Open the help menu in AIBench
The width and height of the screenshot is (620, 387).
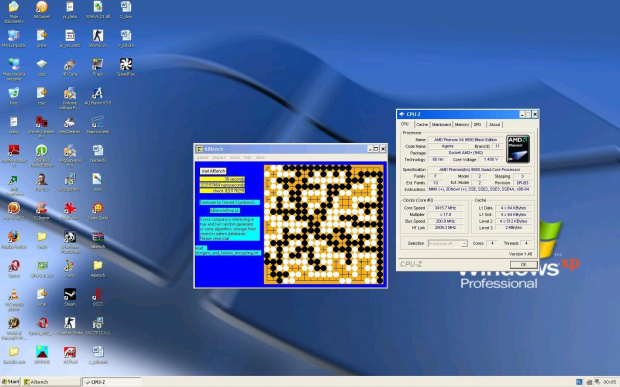point(248,157)
